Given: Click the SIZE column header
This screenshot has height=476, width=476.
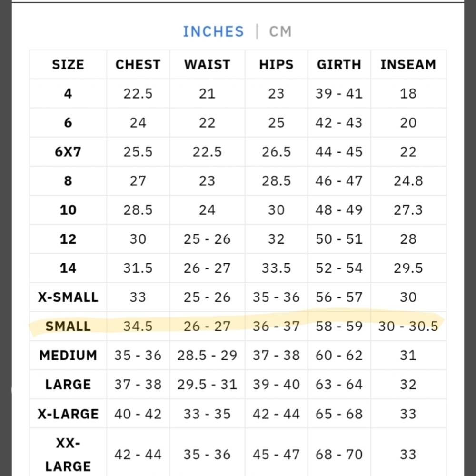Looking at the screenshot, I should [68, 64].
